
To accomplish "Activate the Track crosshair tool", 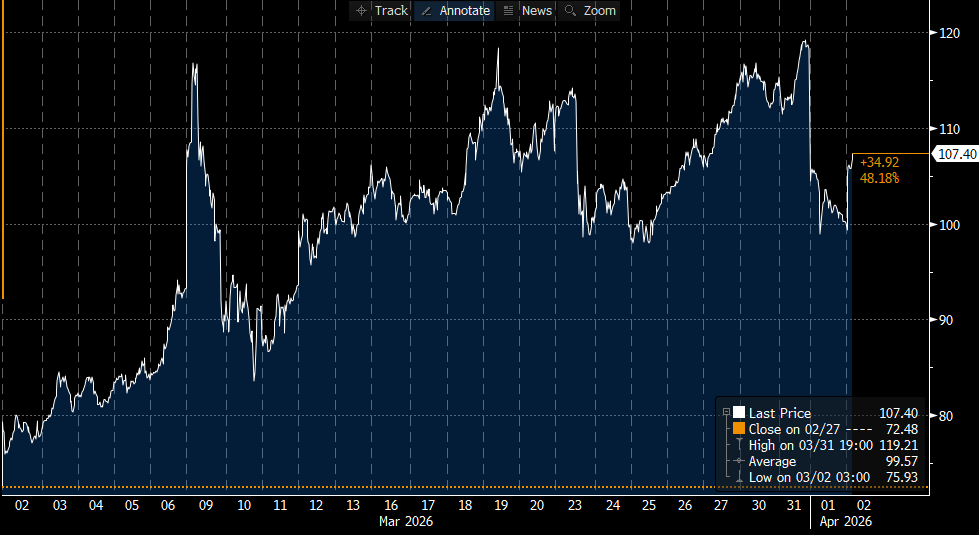I will (x=381, y=11).
